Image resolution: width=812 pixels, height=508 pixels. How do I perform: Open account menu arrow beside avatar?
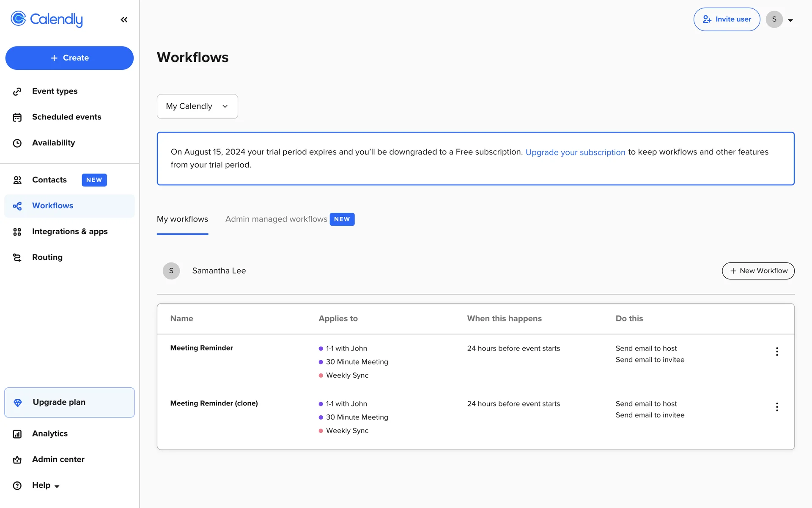pyautogui.click(x=790, y=20)
